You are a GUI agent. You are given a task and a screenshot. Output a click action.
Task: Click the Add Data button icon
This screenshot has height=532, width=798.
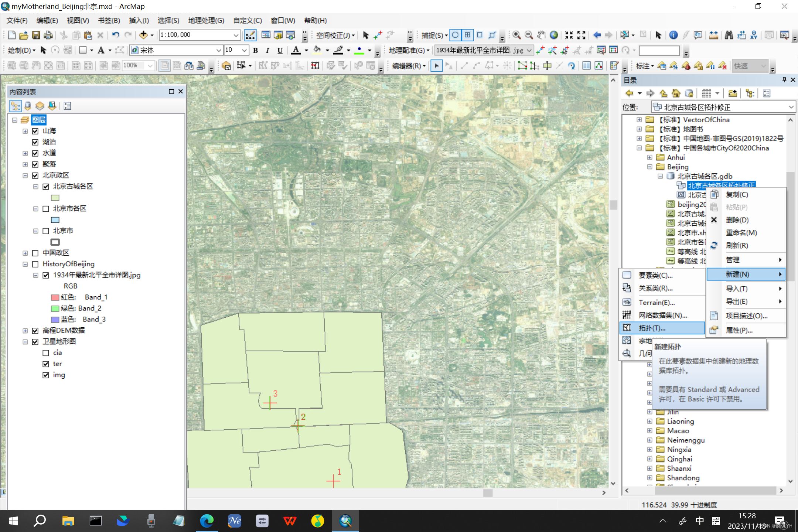143,35
